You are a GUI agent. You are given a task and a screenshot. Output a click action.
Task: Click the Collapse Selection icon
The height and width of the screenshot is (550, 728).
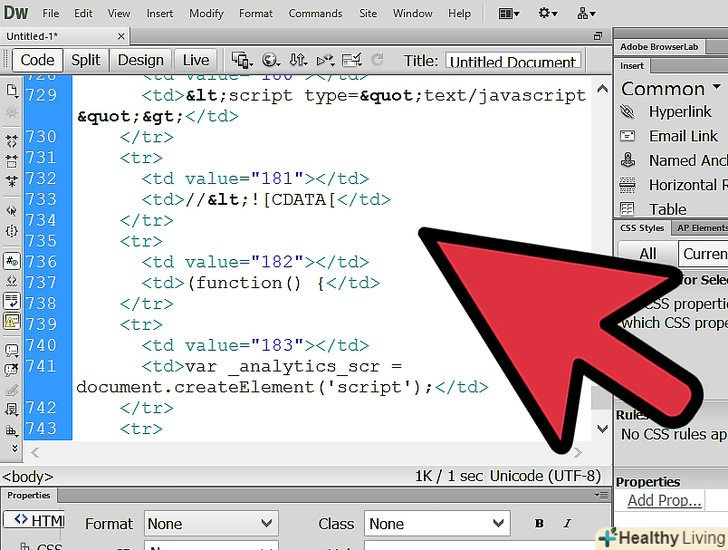point(12,161)
